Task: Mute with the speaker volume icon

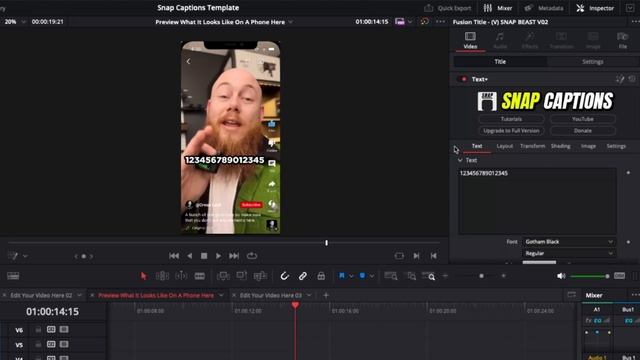Action: (561, 276)
